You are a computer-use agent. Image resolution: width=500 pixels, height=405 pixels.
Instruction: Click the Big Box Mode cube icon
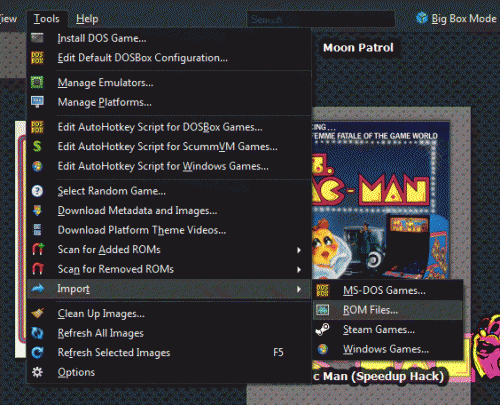[422, 18]
